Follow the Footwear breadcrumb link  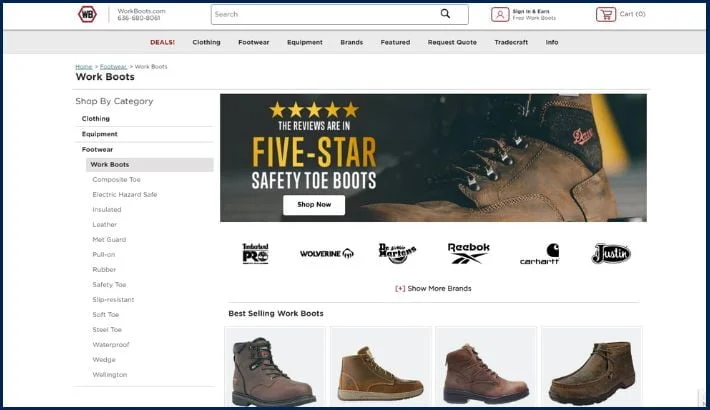(x=113, y=67)
